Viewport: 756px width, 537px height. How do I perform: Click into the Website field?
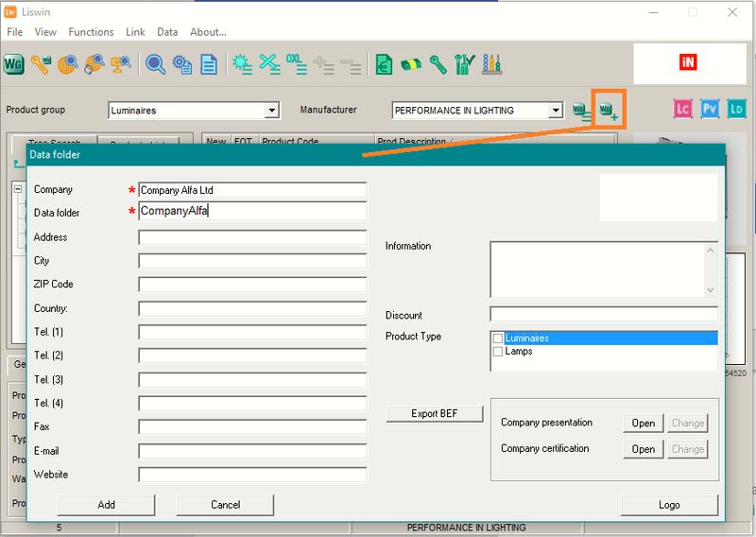252,475
